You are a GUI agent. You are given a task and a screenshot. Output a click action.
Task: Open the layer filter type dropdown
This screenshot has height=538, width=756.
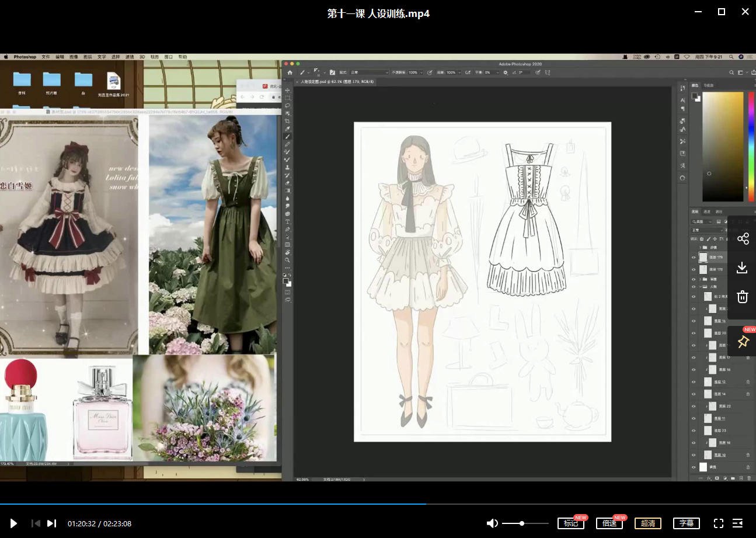tap(702, 222)
